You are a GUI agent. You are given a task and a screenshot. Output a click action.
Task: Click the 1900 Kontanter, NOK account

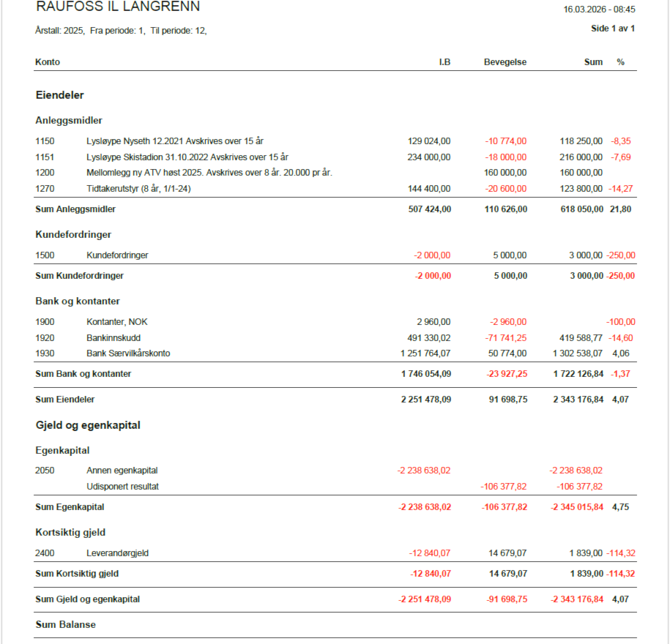[x=117, y=322]
